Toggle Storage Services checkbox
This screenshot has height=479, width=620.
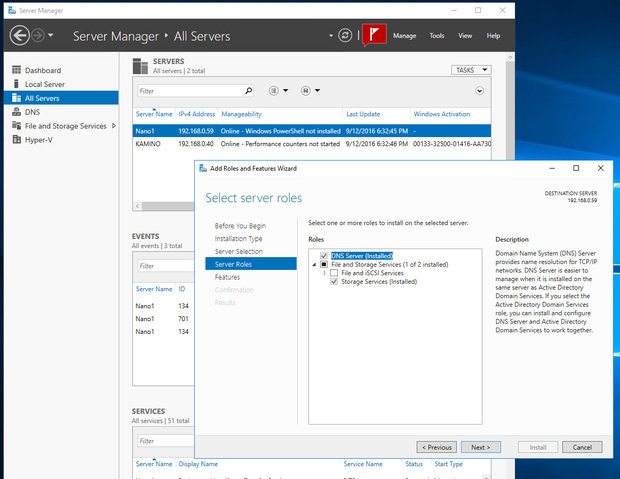(x=334, y=282)
